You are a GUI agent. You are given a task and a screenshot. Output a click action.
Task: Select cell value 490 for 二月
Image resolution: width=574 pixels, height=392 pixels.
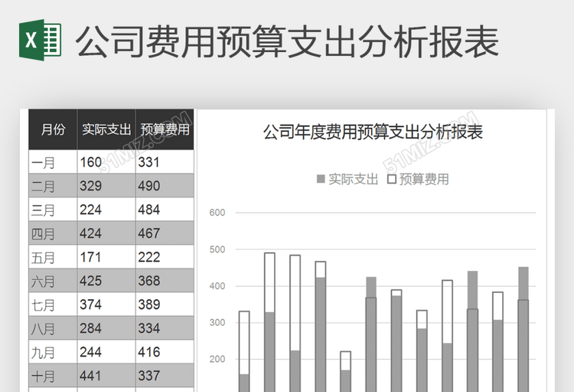149,186
